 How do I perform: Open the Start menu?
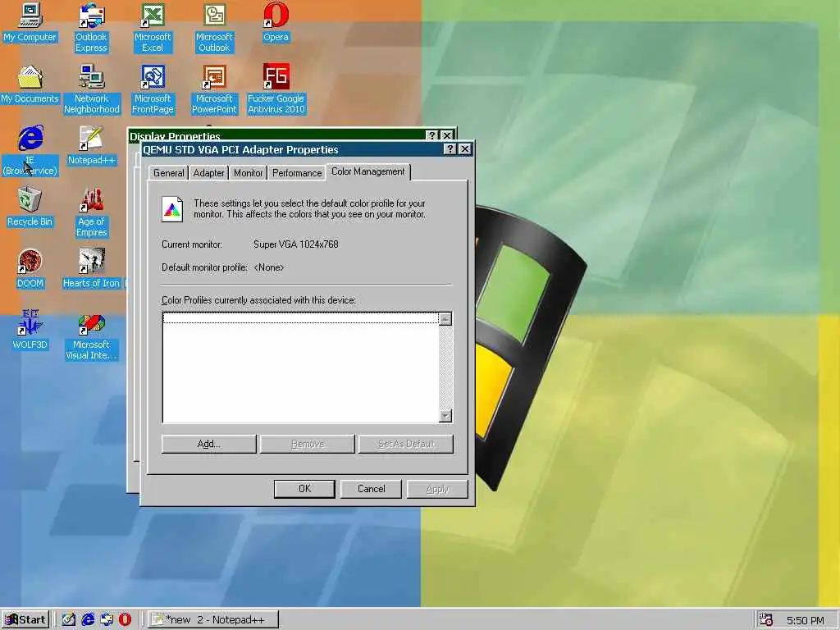[x=25, y=620]
